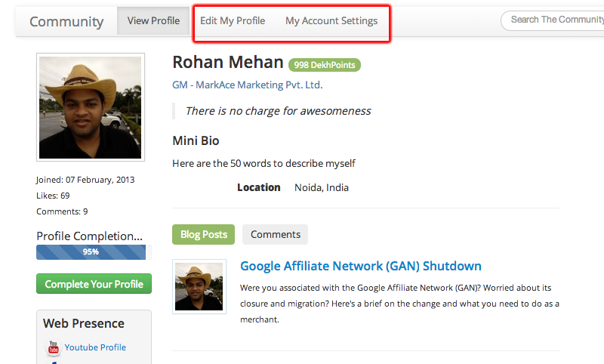
Task: Click the 95% profile completion progress bar
Action: [x=94, y=252]
